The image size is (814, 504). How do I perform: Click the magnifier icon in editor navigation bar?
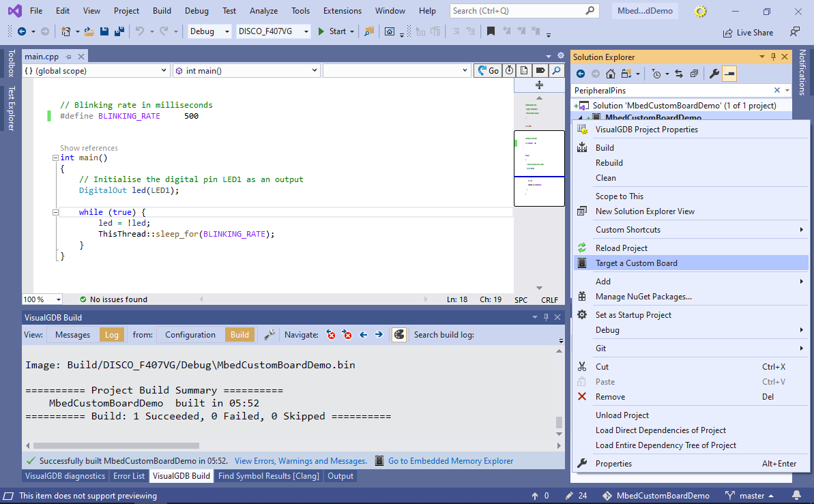click(556, 71)
